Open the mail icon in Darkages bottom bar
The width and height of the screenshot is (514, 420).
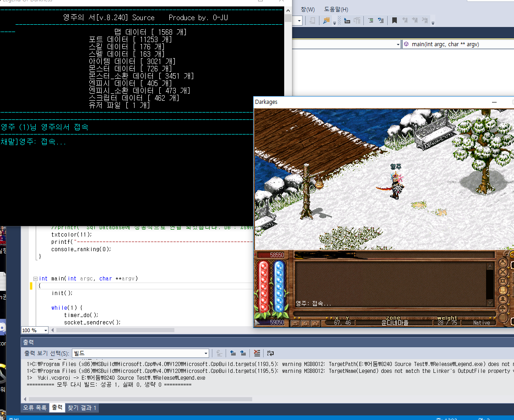pyautogui.click(x=295, y=323)
